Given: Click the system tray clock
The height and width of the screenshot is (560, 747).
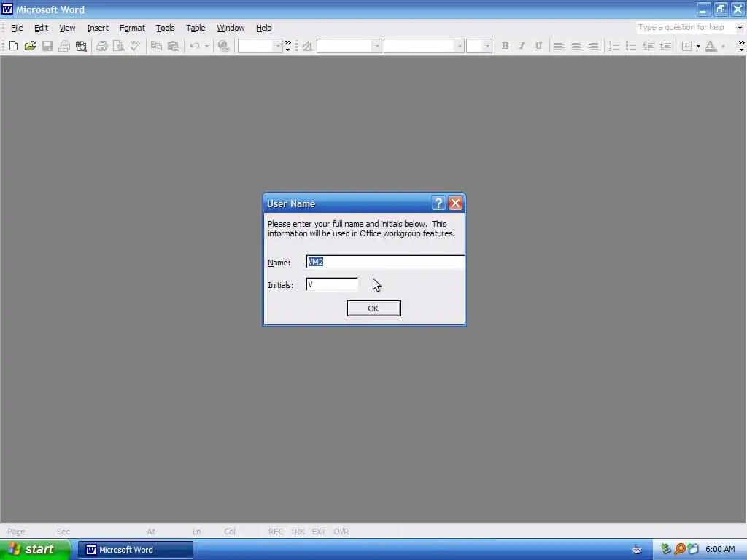Looking at the screenshot, I should [720, 550].
